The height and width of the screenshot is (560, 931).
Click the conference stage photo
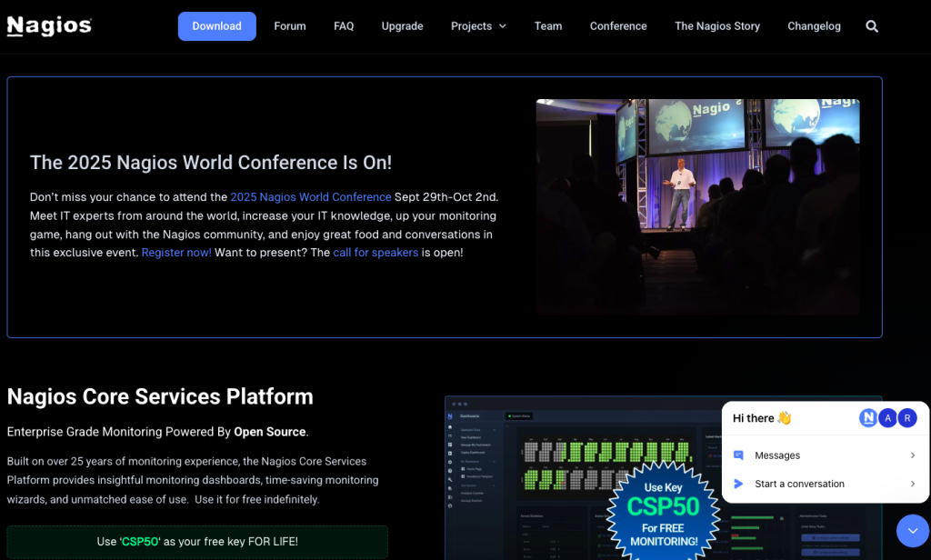tap(697, 206)
